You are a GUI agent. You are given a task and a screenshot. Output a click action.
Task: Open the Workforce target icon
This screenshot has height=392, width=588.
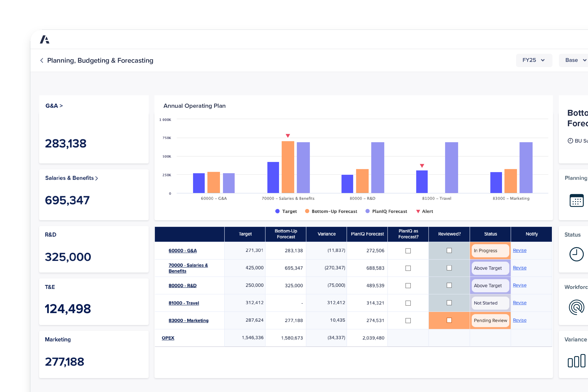(577, 307)
